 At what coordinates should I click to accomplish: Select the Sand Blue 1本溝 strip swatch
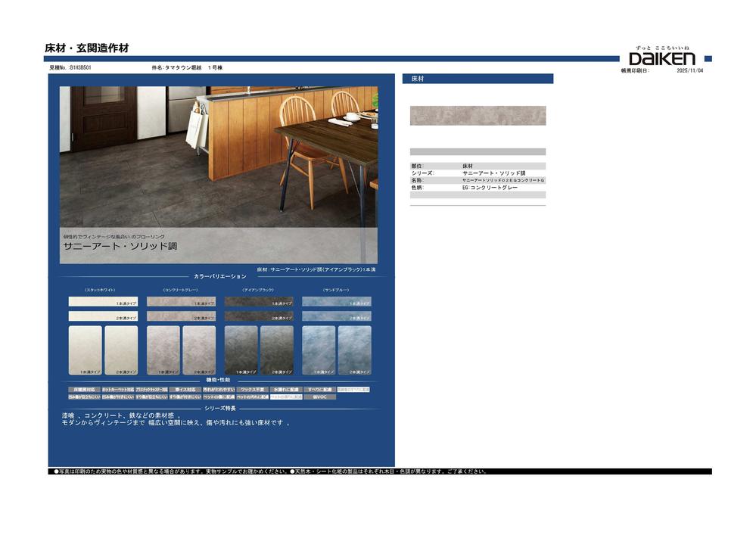click(337, 302)
